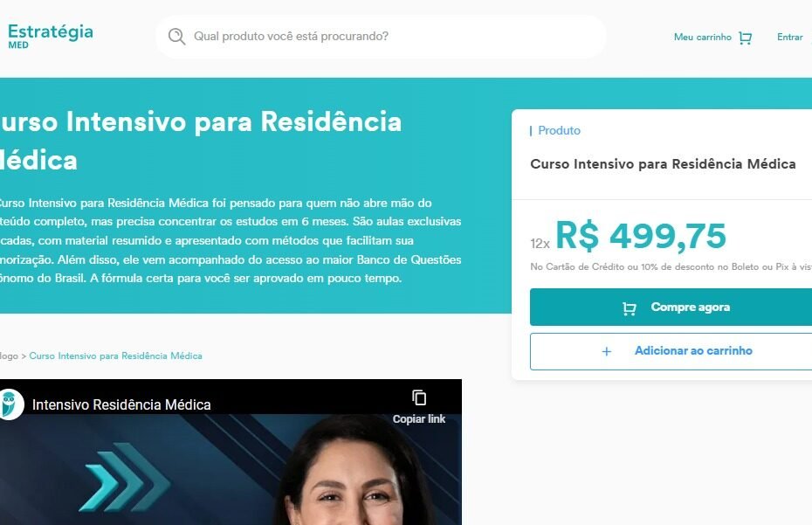Buy now with Compre agora button
Image resolution: width=812 pixels, height=525 pixels.
pyautogui.click(x=671, y=307)
